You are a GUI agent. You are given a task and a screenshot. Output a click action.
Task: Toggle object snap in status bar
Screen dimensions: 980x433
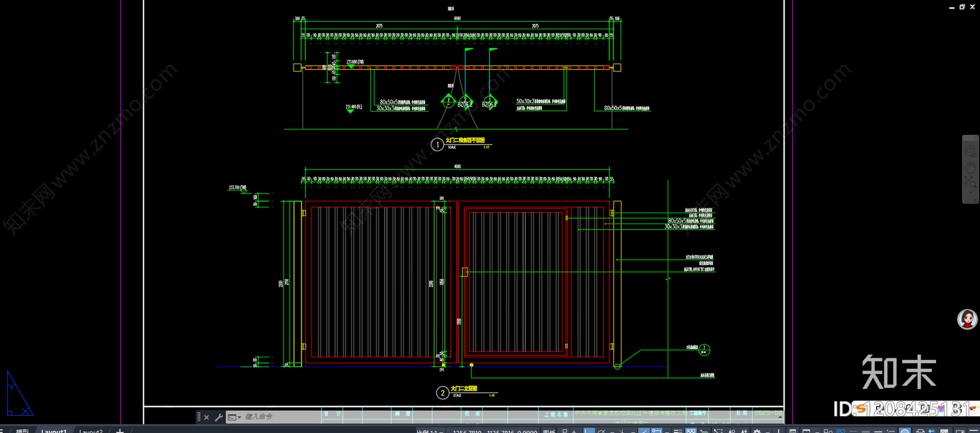[x=656, y=431]
